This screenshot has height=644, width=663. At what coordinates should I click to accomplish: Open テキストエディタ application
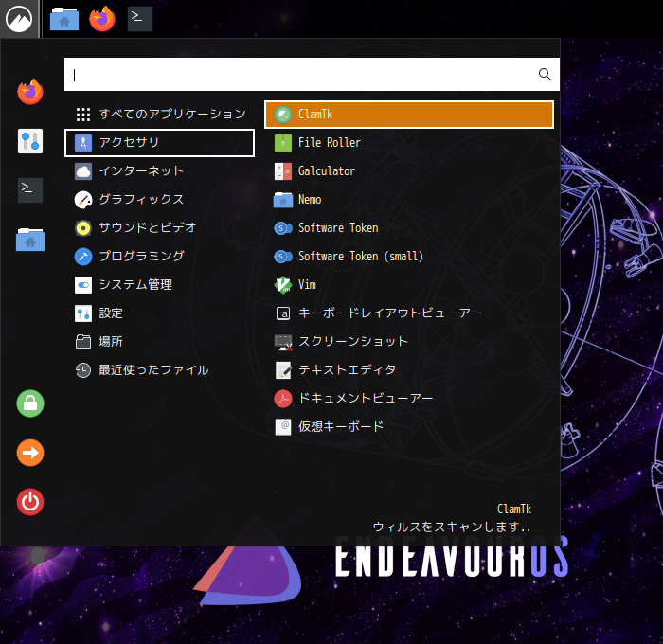point(409,370)
